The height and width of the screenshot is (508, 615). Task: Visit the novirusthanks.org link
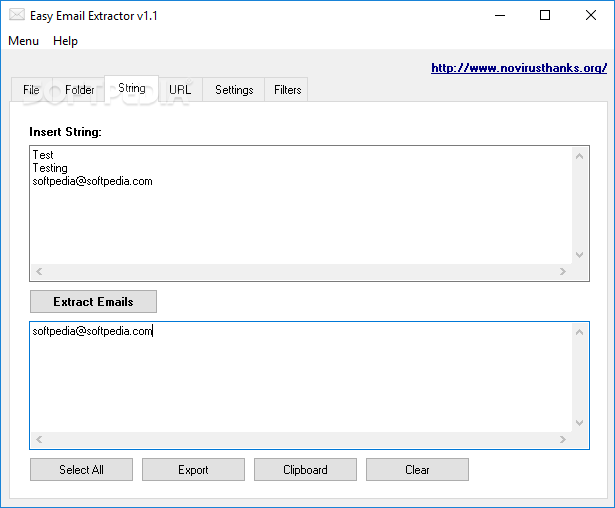pos(519,68)
